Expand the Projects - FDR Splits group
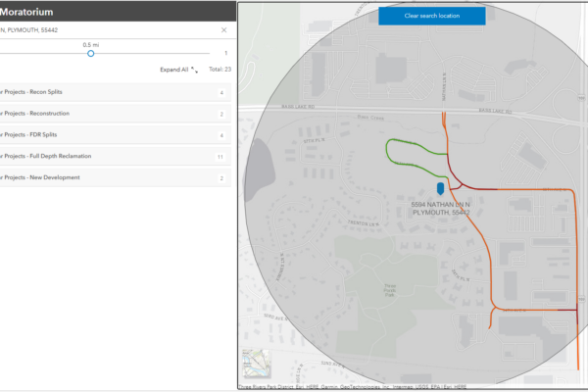Image resolution: width=588 pixels, height=392 pixels. pos(115,135)
